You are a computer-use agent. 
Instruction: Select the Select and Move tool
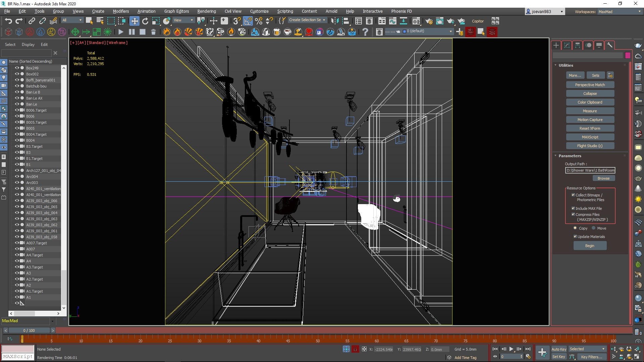click(x=134, y=21)
